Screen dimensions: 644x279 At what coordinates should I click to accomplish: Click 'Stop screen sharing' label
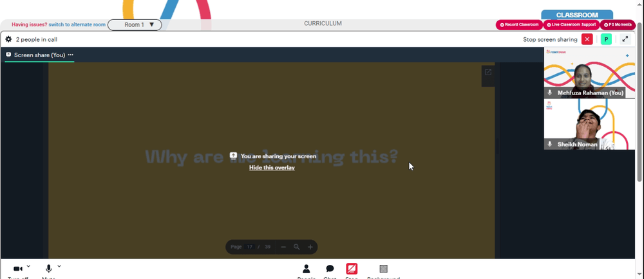(x=550, y=40)
